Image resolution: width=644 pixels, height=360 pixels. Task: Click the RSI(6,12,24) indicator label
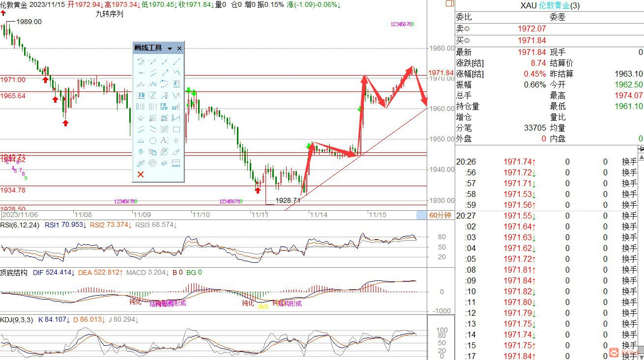coord(21,225)
